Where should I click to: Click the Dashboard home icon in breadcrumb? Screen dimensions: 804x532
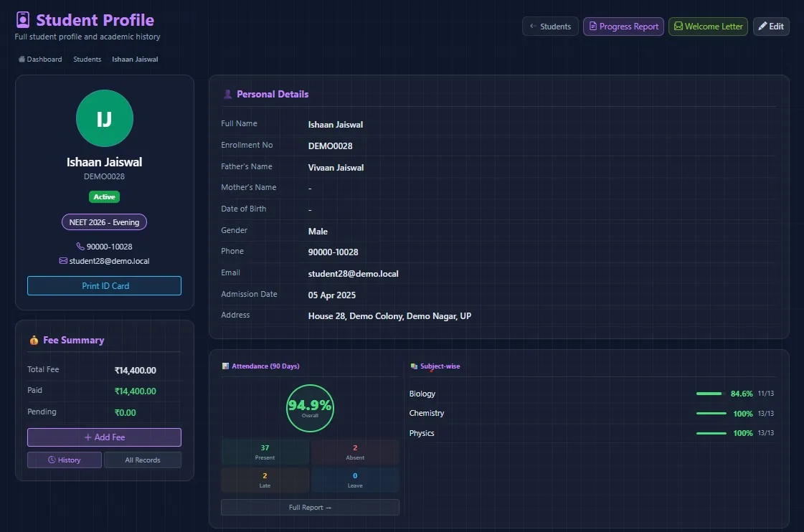tap(22, 59)
